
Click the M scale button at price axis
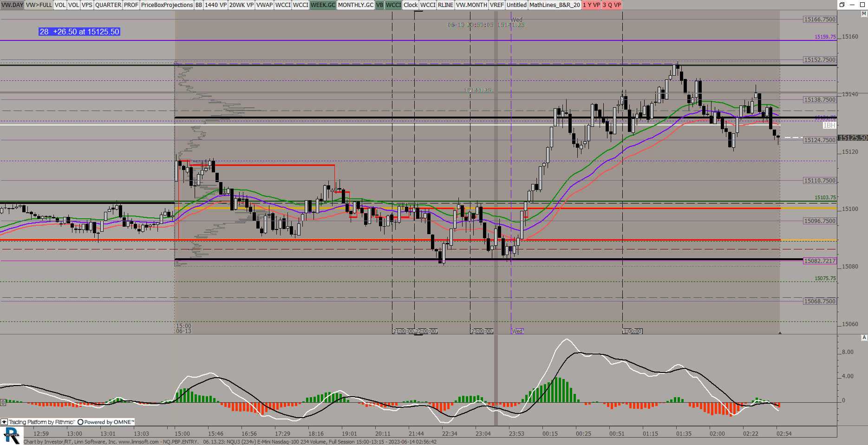click(864, 14)
